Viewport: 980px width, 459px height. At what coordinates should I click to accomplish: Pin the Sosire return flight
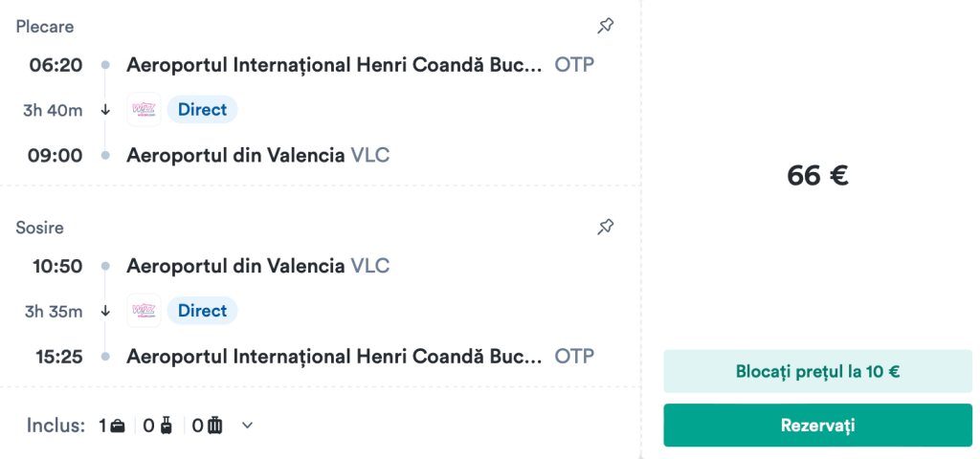605,228
